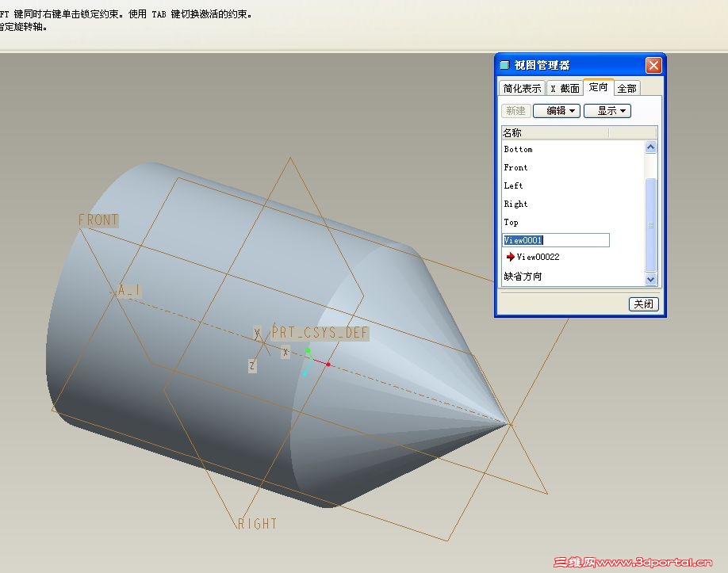Select the Bottom view in list
This screenshot has width=728, height=573.
518,150
